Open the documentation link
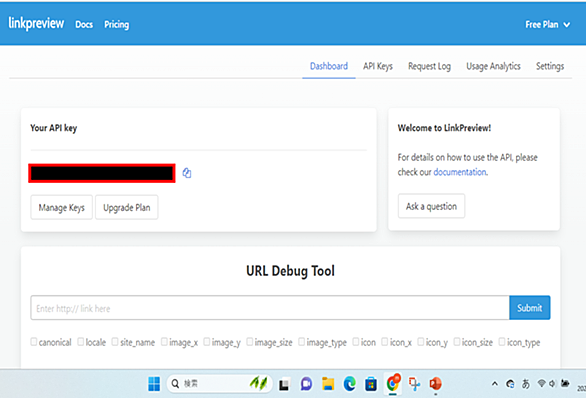The height and width of the screenshot is (398, 586). tap(460, 172)
